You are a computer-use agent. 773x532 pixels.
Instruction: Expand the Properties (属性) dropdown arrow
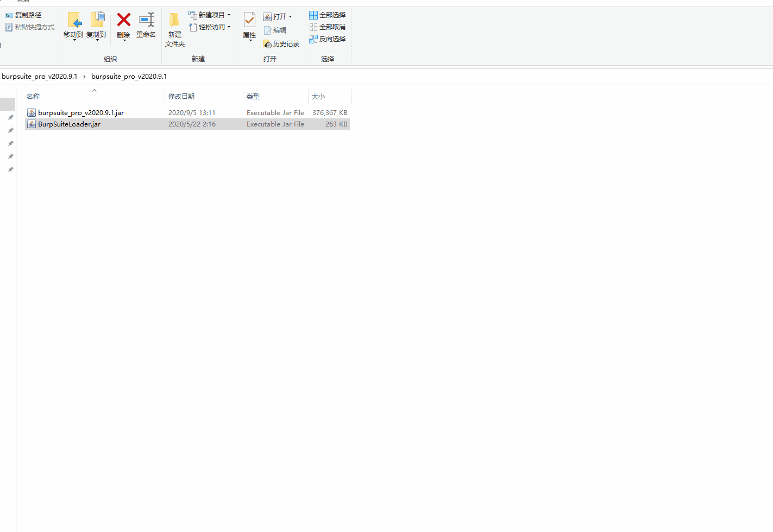(x=250, y=41)
